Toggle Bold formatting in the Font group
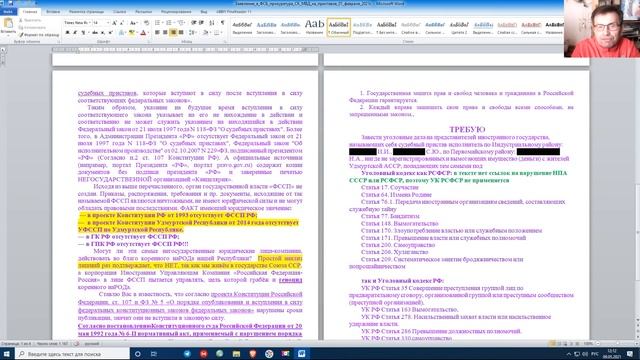 (x=67, y=32)
